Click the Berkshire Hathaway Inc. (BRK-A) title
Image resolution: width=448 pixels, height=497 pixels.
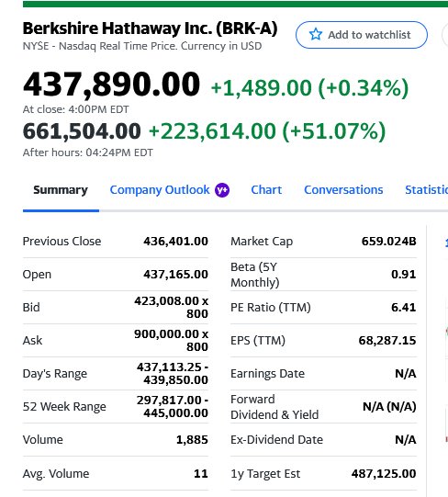click(x=150, y=28)
